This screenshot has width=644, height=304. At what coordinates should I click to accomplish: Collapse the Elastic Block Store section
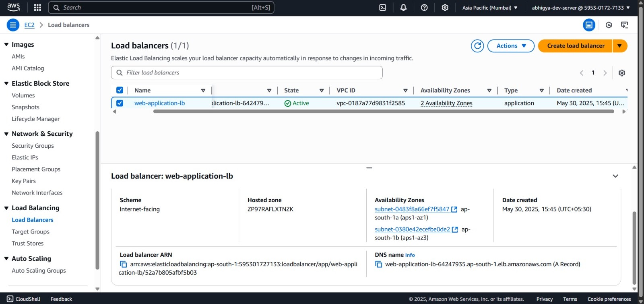click(x=6, y=84)
